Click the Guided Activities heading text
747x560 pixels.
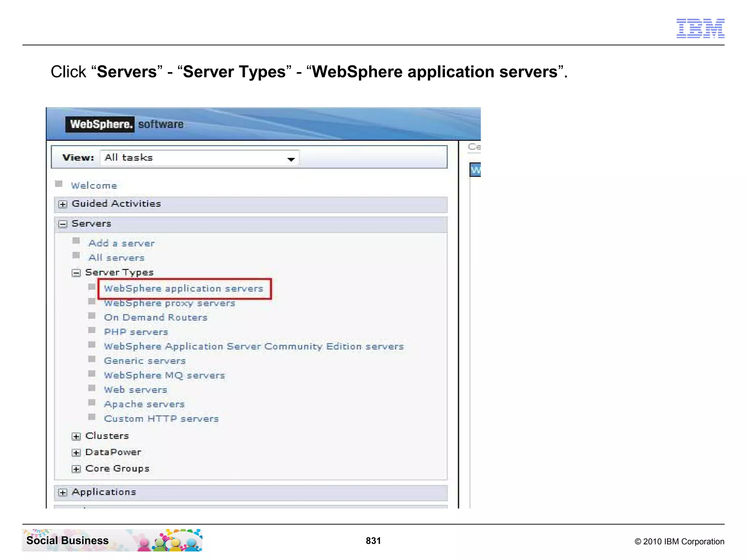click(x=116, y=204)
